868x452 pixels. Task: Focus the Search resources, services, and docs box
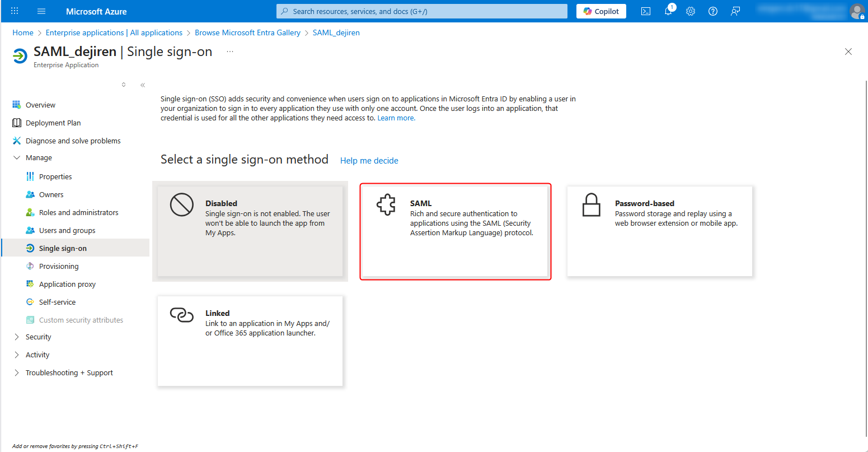pos(422,11)
